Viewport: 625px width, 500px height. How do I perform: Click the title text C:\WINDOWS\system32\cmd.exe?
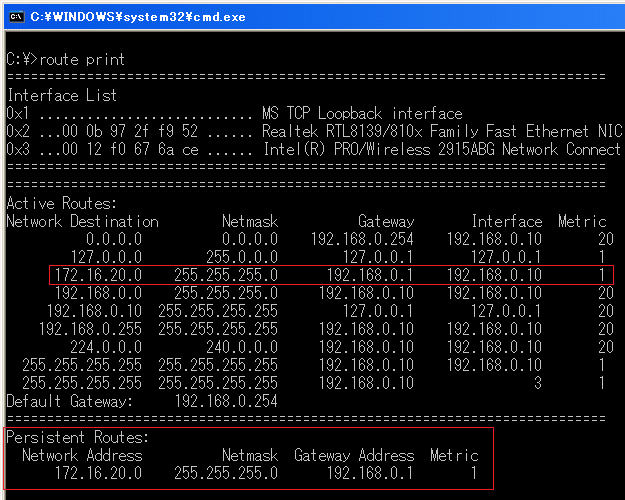tap(138, 17)
